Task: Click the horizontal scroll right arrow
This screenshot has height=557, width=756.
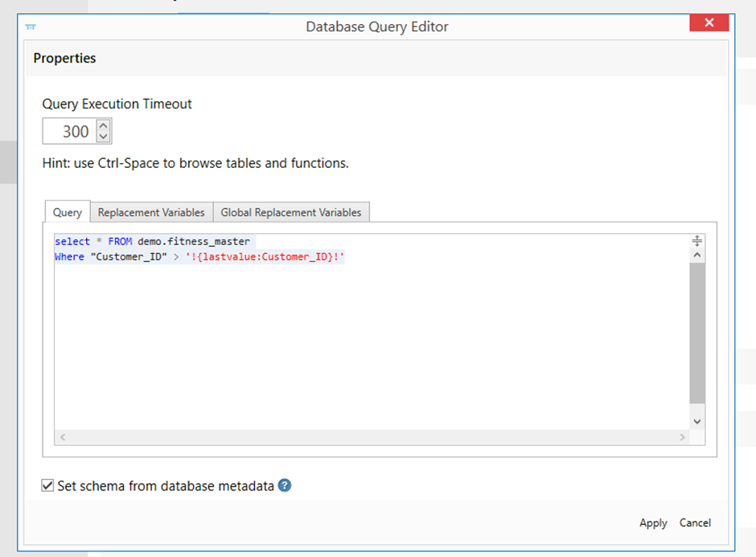Action: [682, 437]
